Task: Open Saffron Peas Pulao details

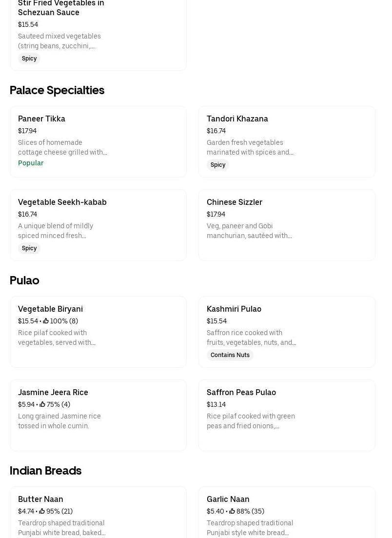Action: coord(287,415)
